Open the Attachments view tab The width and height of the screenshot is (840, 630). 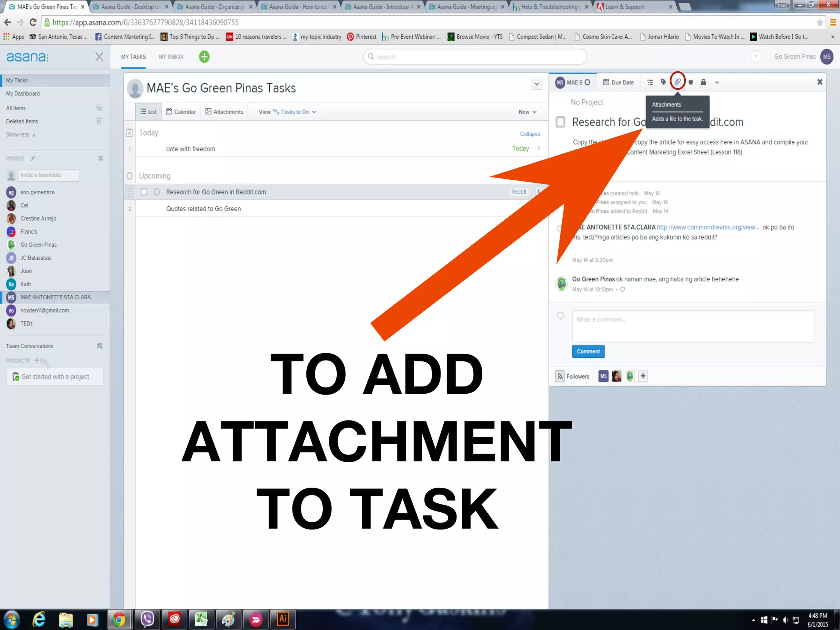click(224, 112)
